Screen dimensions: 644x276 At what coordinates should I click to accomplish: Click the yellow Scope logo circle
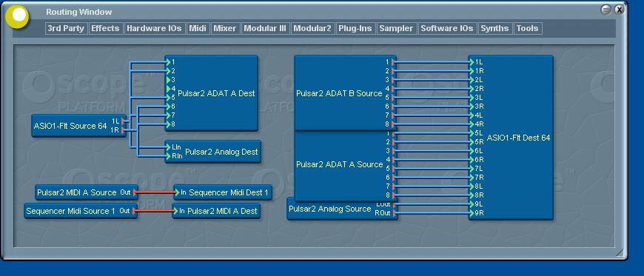pos(18,16)
